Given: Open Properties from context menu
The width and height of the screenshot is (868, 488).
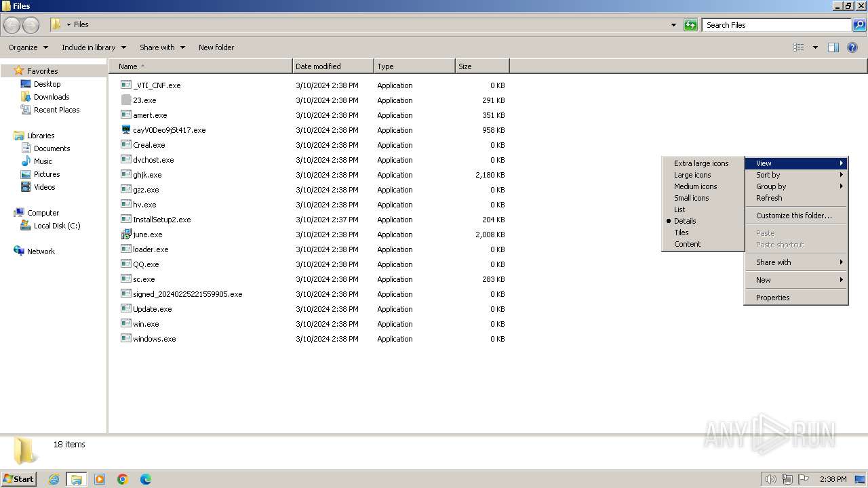Looking at the screenshot, I should pos(796,298).
